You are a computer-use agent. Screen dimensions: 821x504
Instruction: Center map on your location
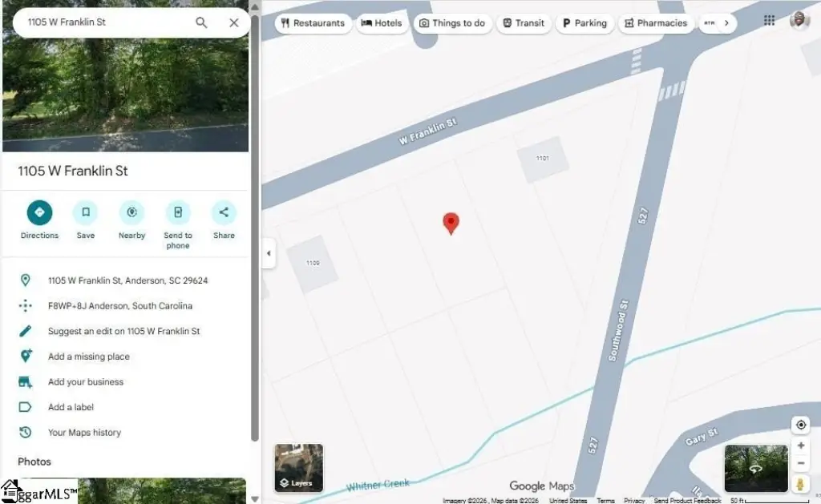coord(800,425)
